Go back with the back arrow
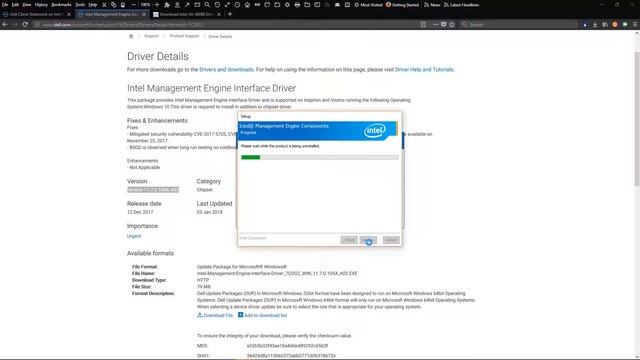Image resolution: width=640 pixels, height=360 pixels. 5,24
